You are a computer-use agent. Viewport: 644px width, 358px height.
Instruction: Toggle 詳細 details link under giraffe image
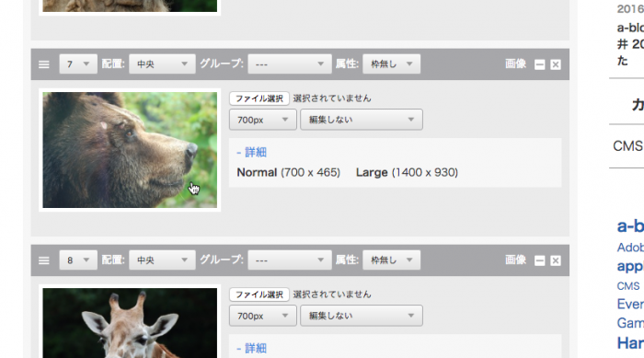coord(252,349)
